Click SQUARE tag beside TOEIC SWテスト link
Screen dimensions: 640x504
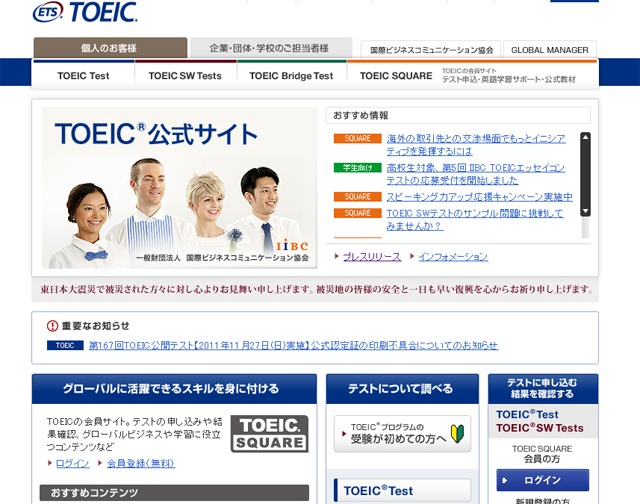(358, 213)
